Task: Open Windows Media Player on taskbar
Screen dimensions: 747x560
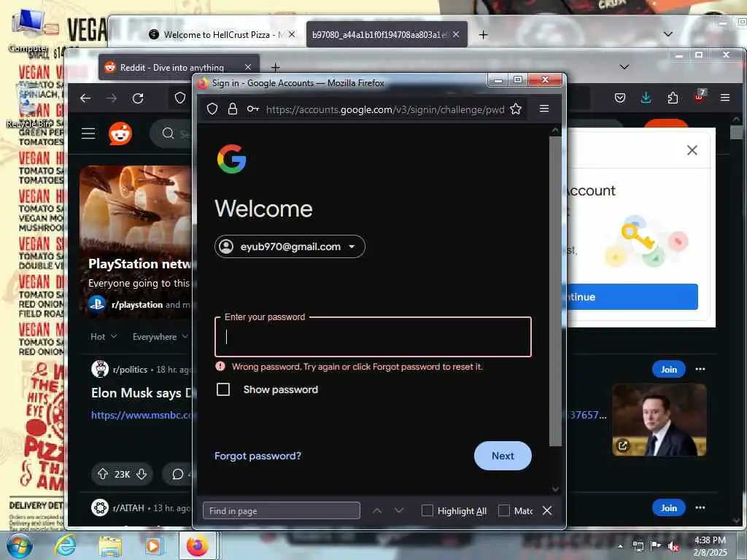Action: click(x=153, y=546)
